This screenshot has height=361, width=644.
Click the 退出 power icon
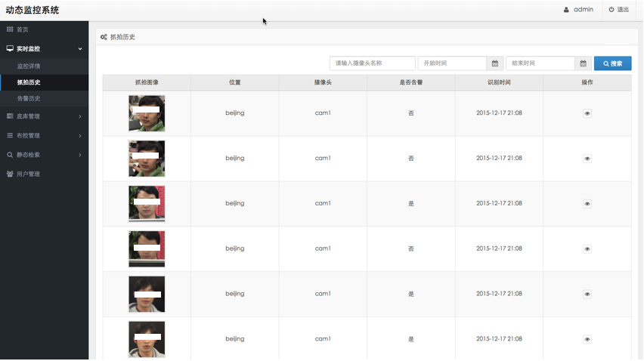click(611, 10)
